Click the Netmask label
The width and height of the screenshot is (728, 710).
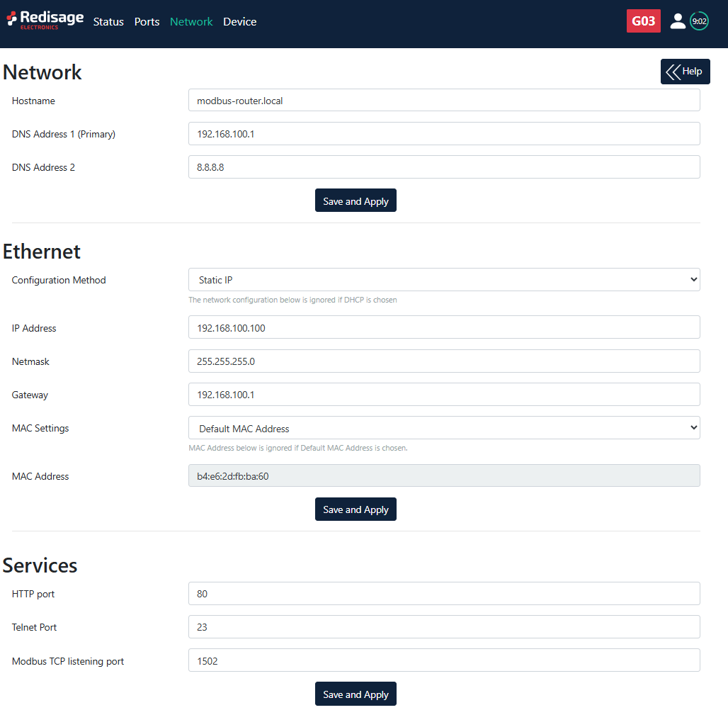[30, 361]
